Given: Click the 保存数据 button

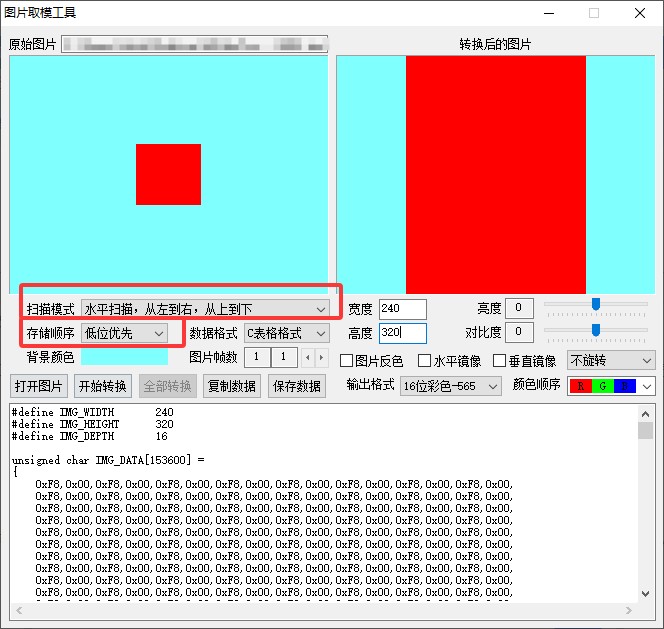Looking at the screenshot, I should tap(296, 386).
